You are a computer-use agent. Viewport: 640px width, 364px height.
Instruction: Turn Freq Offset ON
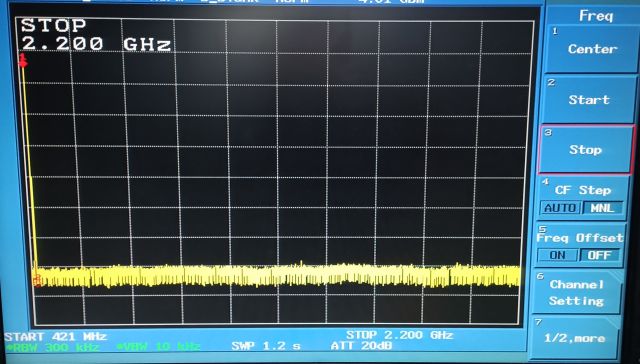(557, 255)
